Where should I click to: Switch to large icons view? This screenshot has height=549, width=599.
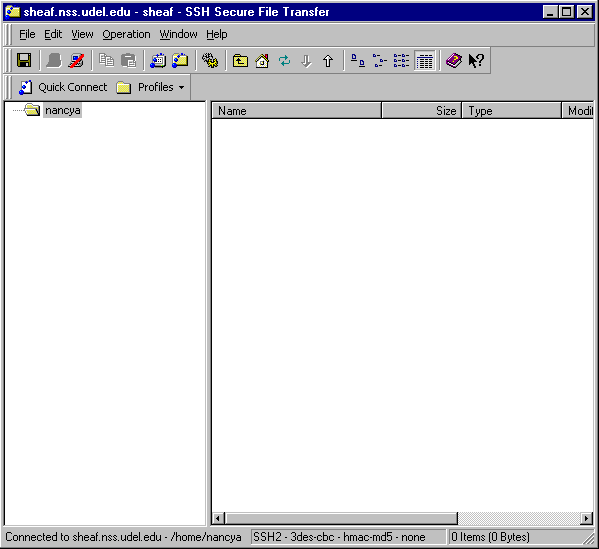pyautogui.click(x=358, y=60)
